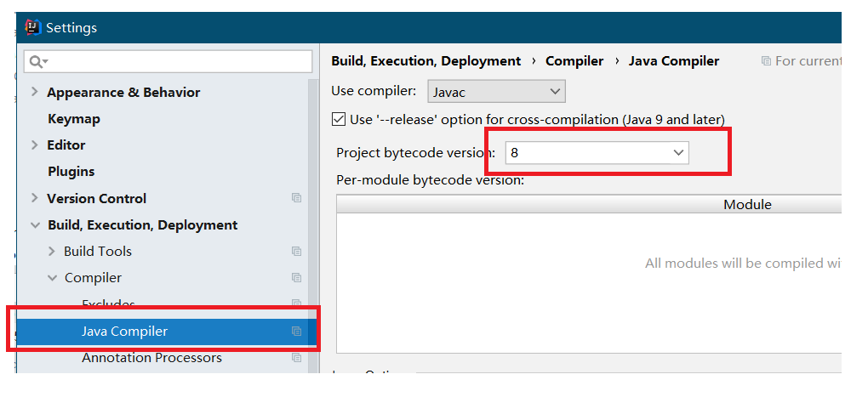Expand the Version Control section

[34, 198]
